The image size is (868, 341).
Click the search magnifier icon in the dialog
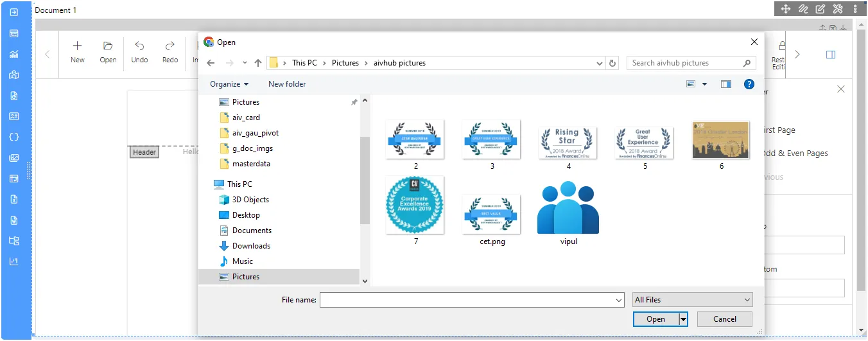[747, 63]
